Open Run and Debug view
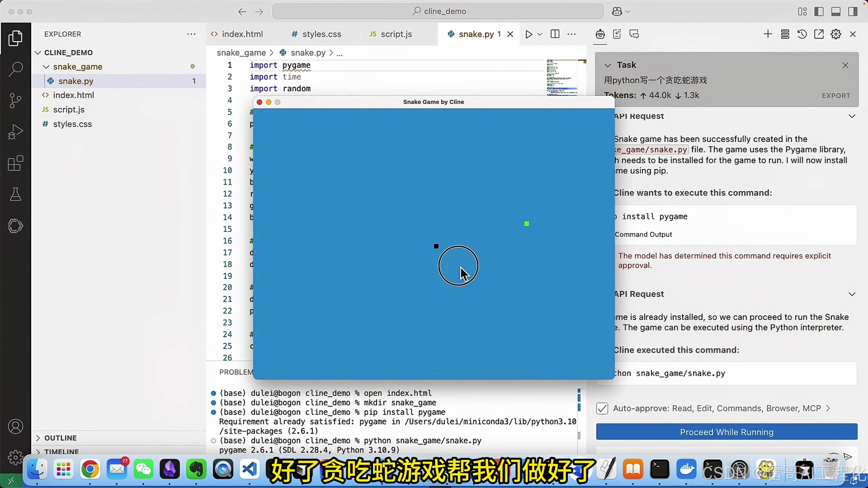 pos(15,132)
